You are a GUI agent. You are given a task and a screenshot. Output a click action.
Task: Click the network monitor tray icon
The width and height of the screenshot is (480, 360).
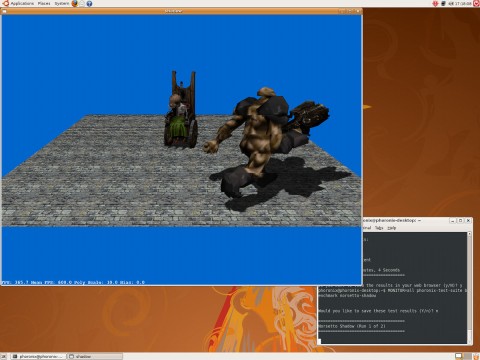(x=443, y=4)
